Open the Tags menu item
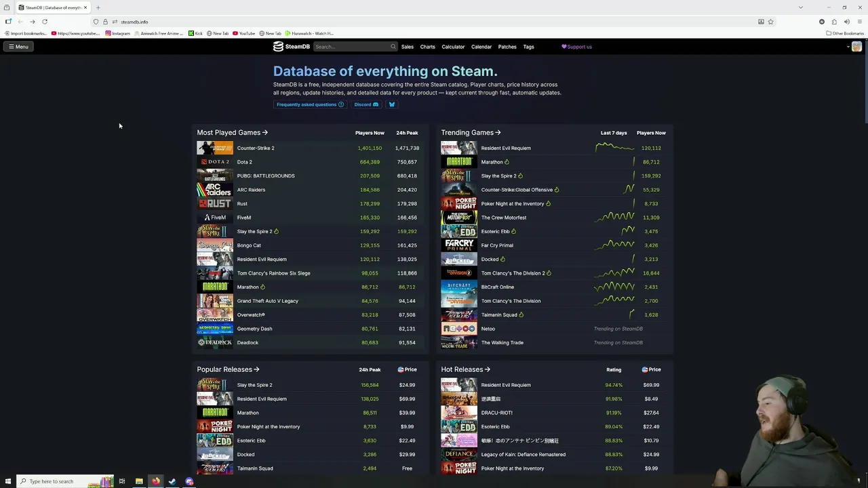This screenshot has height=488, width=868. point(528,47)
